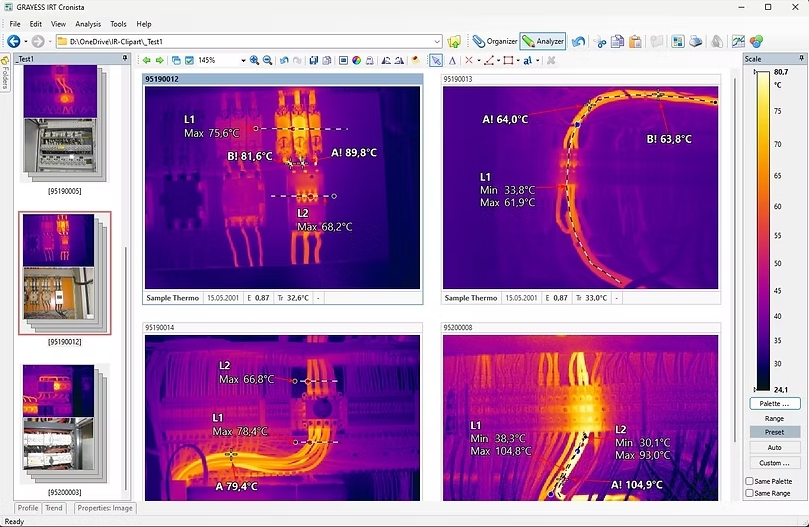The height and width of the screenshot is (527, 809).
Task: Open the Help menu
Action: (x=144, y=24)
